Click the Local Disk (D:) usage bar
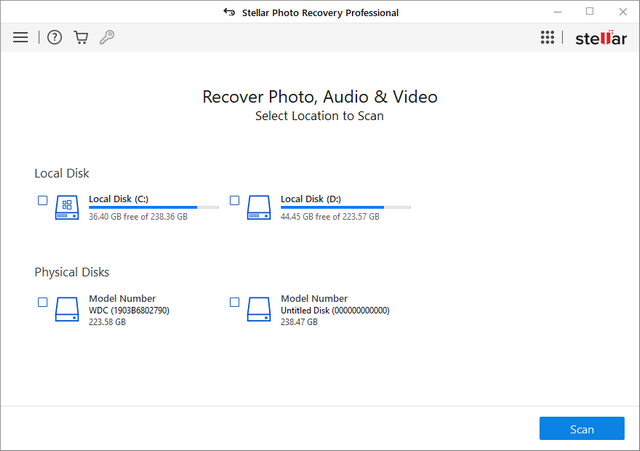640x451 pixels. pos(345,207)
